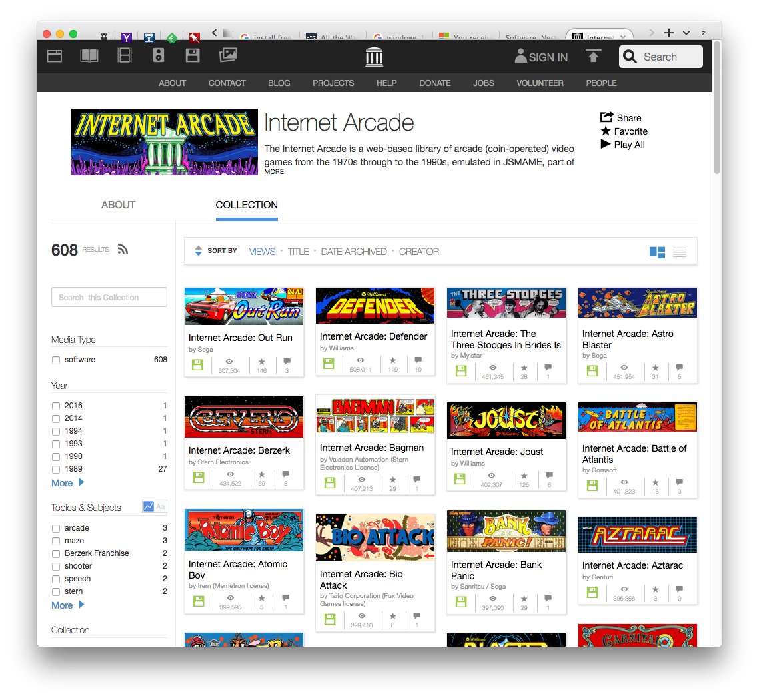Switch to tile grid view icon
Screen dimensions: 759x700
[x=657, y=252]
